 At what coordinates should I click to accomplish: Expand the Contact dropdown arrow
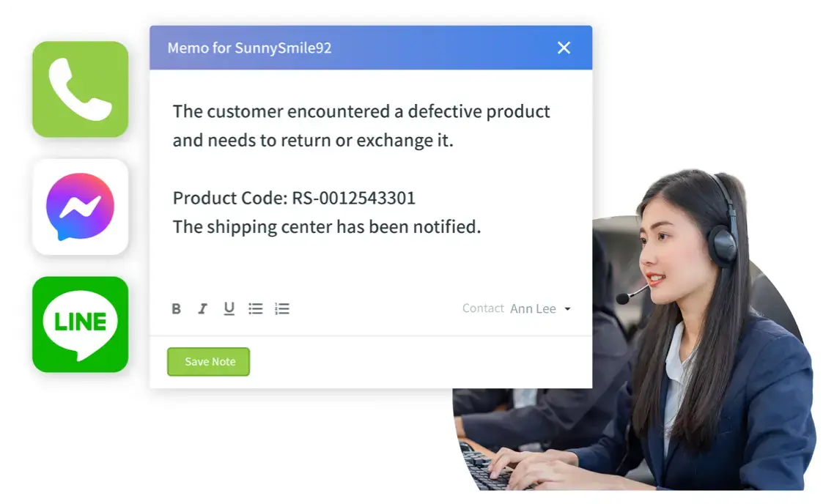(x=567, y=309)
